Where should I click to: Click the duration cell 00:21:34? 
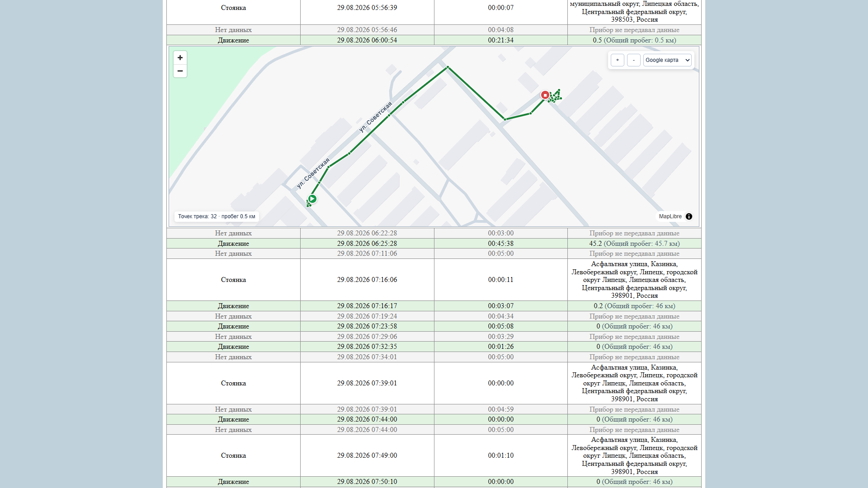coord(501,40)
